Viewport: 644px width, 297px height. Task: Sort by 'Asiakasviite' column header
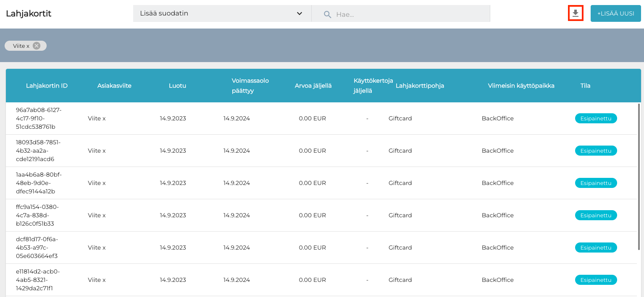pos(114,86)
